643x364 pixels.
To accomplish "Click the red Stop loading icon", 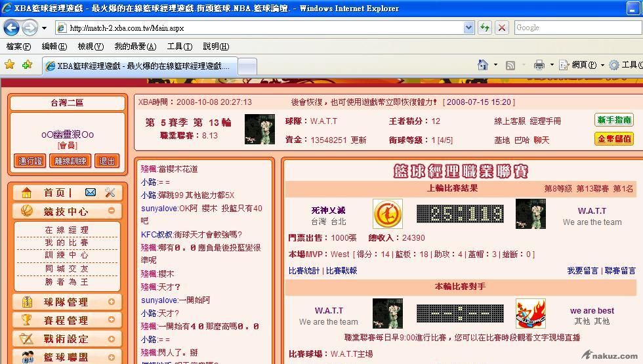I will coord(502,28).
